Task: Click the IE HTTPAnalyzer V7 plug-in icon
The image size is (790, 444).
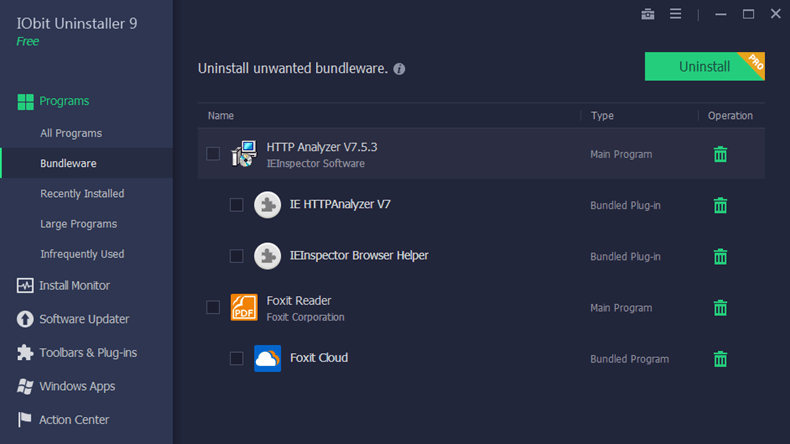Action: [x=268, y=205]
